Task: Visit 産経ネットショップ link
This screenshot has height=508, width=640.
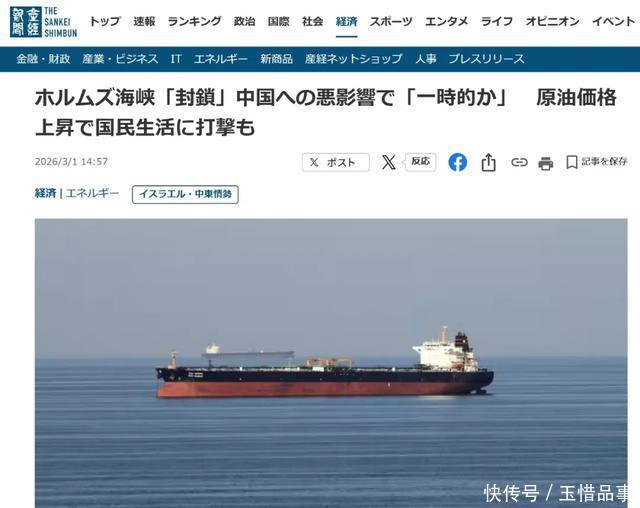Action: pyautogui.click(x=354, y=59)
